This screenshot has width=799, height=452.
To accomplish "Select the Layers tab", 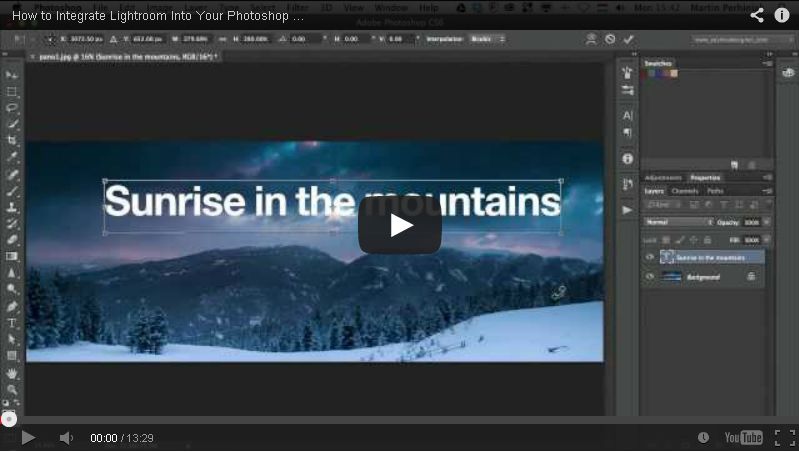I will pos(654,191).
